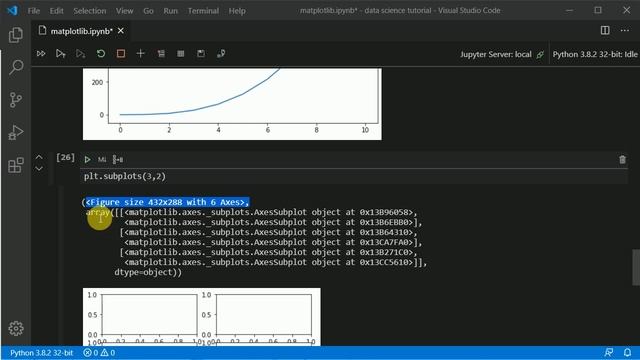This screenshot has width=640, height=360.
Task: Select the Python 3.8.2 32-bit kernel
Action: [x=595, y=54]
